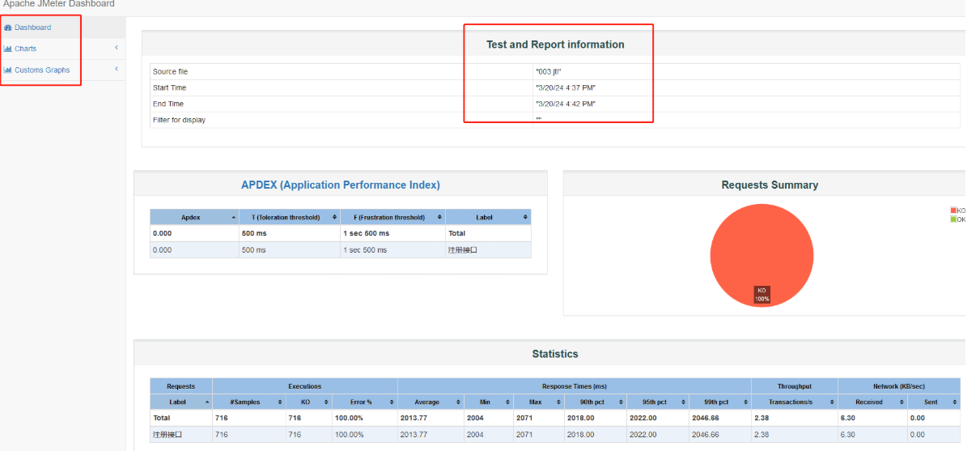
Task: Open the Charts menu item
Action: pos(25,49)
